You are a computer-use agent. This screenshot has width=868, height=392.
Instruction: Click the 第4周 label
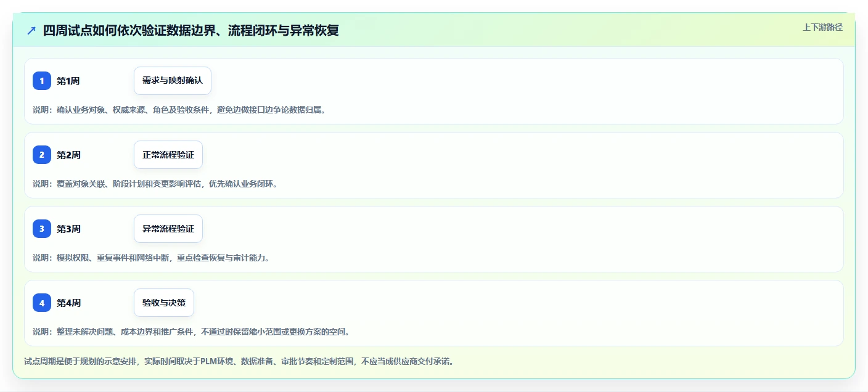point(68,303)
